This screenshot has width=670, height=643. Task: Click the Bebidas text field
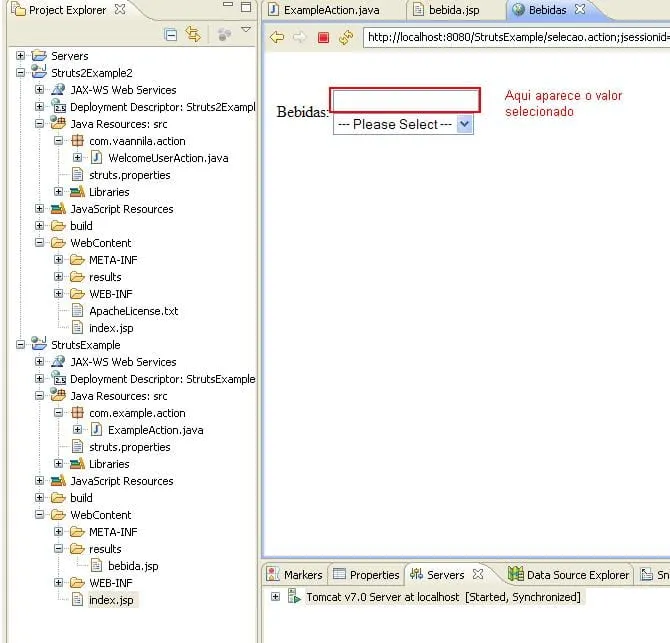click(x=405, y=100)
